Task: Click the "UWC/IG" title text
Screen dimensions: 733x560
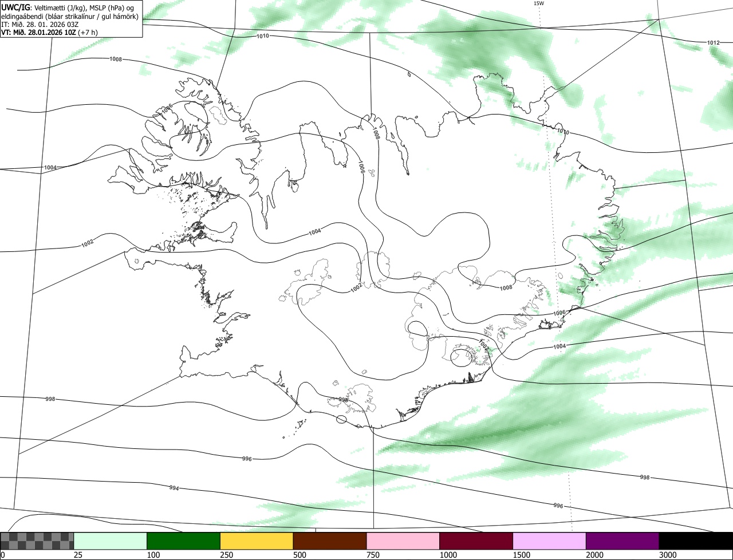Action: click(x=15, y=7)
